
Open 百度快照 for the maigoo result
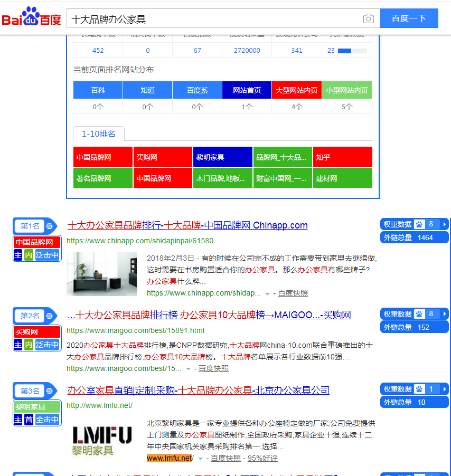pyautogui.click(x=213, y=368)
